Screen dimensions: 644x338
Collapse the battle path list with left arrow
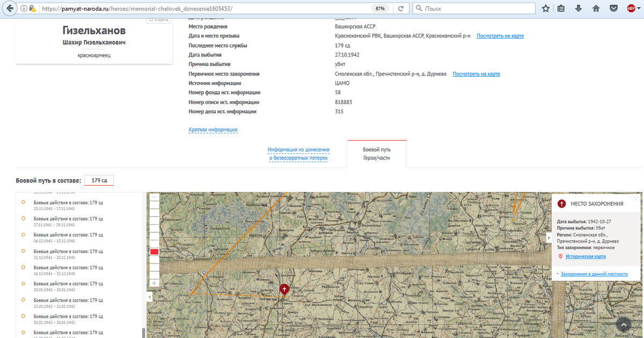pyautogui.click(x=150, y=297)
